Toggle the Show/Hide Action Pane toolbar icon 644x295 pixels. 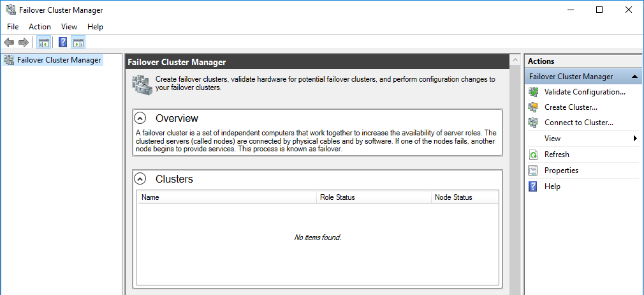coord(78,43)
